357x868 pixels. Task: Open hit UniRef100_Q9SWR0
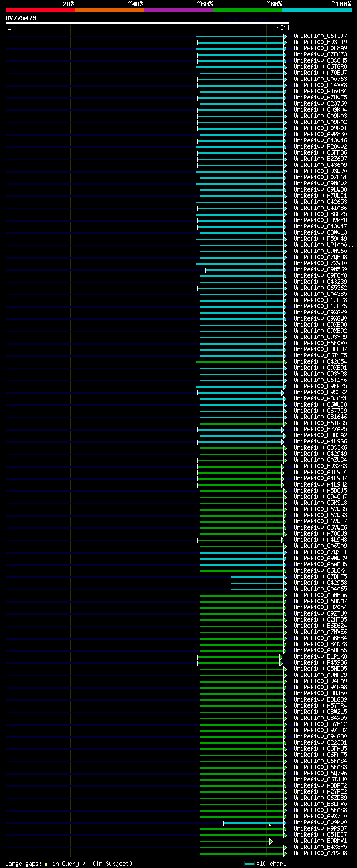click(x=320, y=171)
